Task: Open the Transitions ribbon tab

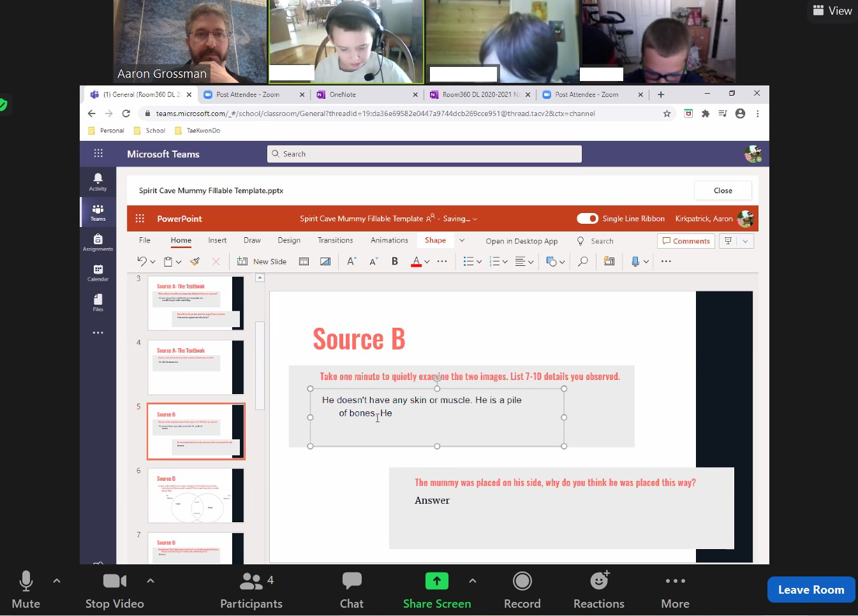Action: click(335, 240)
